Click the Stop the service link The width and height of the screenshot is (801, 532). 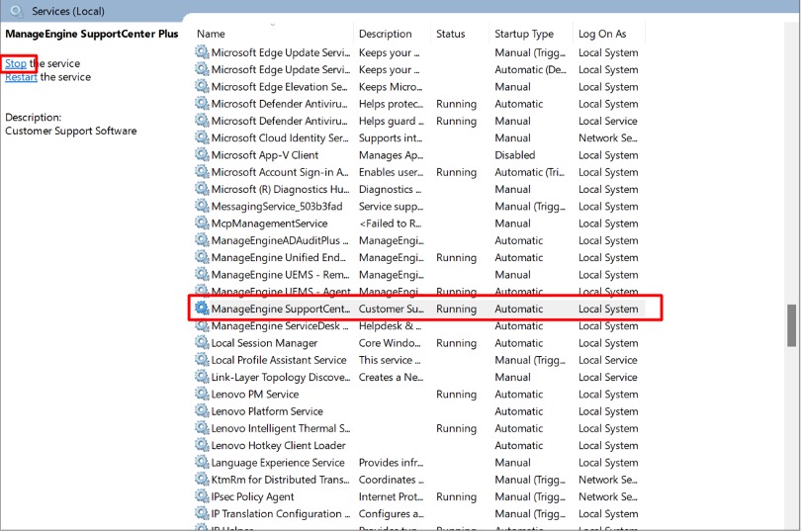click(16, 63)
